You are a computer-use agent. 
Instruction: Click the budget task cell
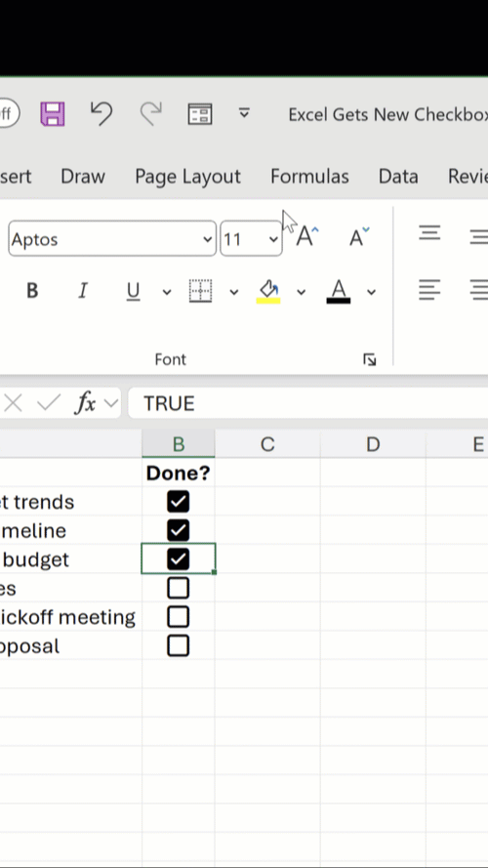pos(71,559)
